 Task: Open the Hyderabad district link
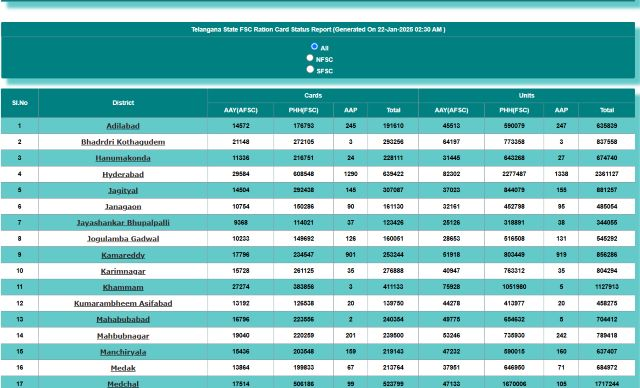[123, 175]
